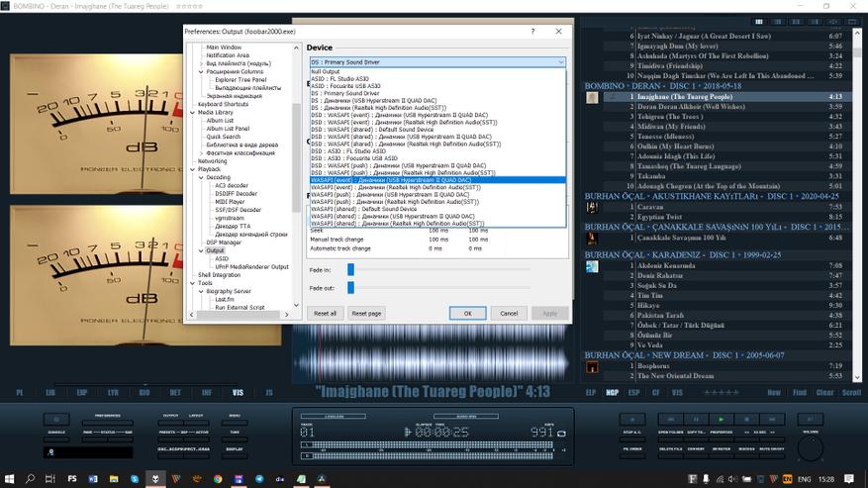This screenshot has height=488, width=868.
Task: Switch to the BIO panel tab
Action: click(x=145, y=392)
